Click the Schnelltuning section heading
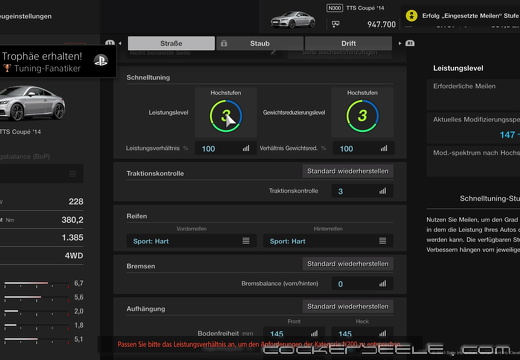 (148, 77)
